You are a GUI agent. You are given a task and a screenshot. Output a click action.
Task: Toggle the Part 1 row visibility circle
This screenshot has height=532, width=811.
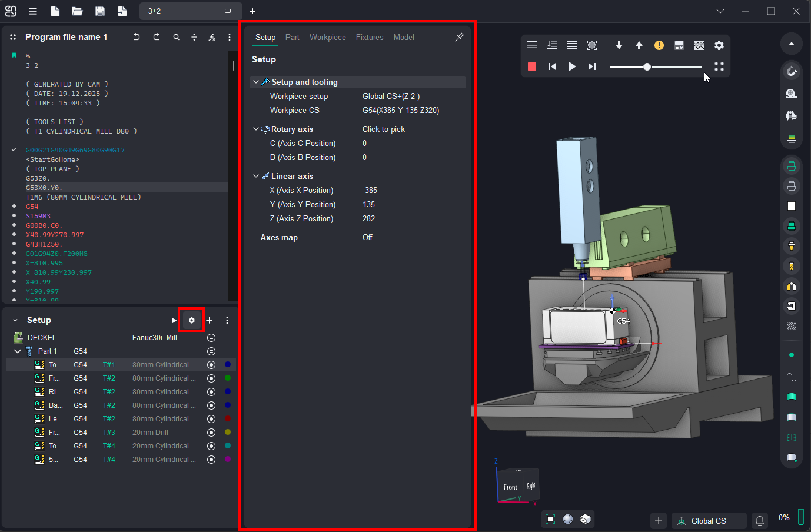click(211, 351)
